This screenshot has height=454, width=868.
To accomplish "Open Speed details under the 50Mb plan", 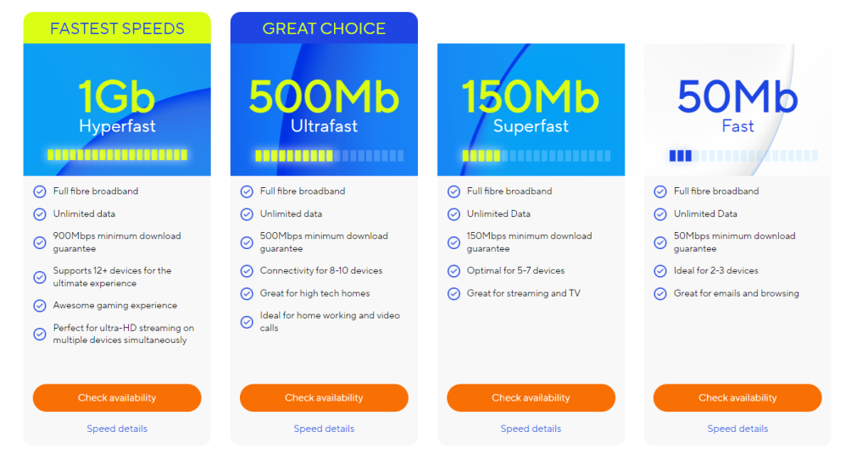I will click(x=737, y=429).
